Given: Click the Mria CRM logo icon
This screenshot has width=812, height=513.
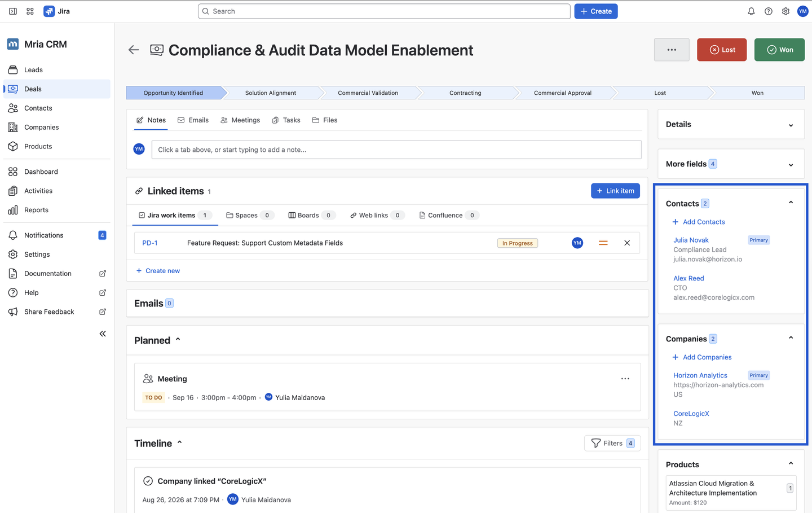Looking at the screenshot, I should [x=13, y=44].
